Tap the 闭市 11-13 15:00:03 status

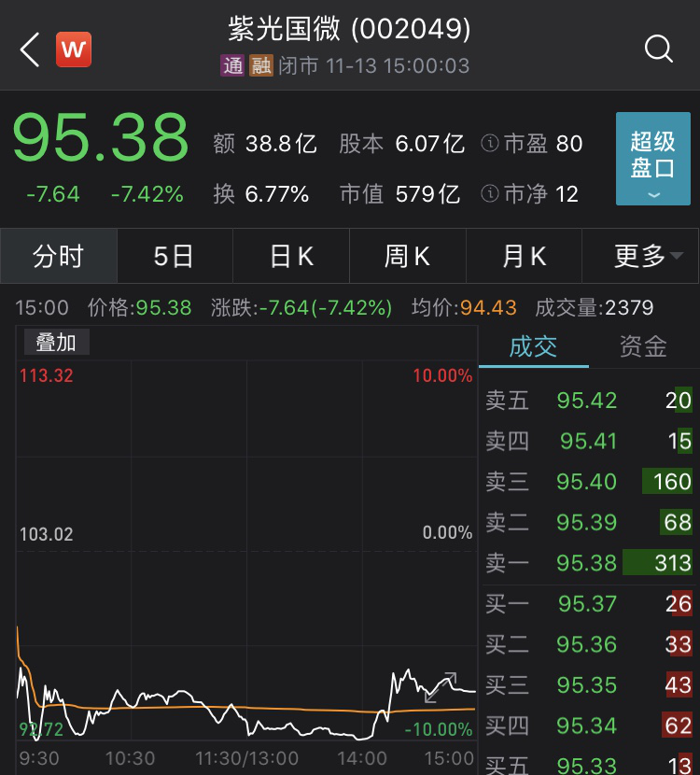point(374,65)
